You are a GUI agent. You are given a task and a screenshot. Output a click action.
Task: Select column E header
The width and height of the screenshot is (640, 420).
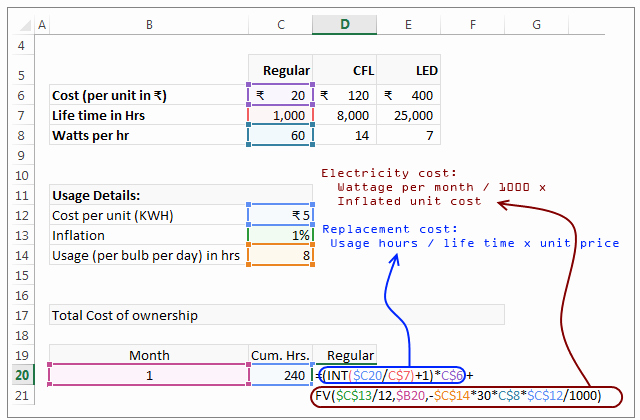pos(408,25)
